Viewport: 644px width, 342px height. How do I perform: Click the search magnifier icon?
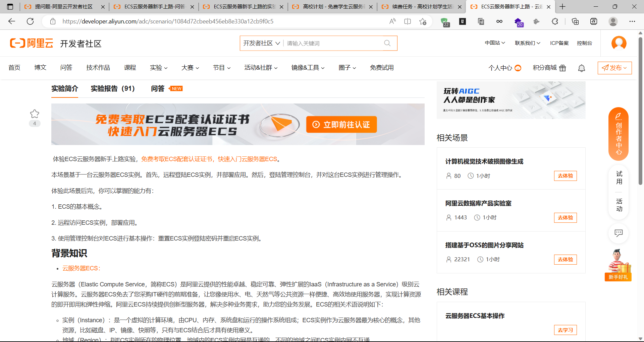click(387, 43)
